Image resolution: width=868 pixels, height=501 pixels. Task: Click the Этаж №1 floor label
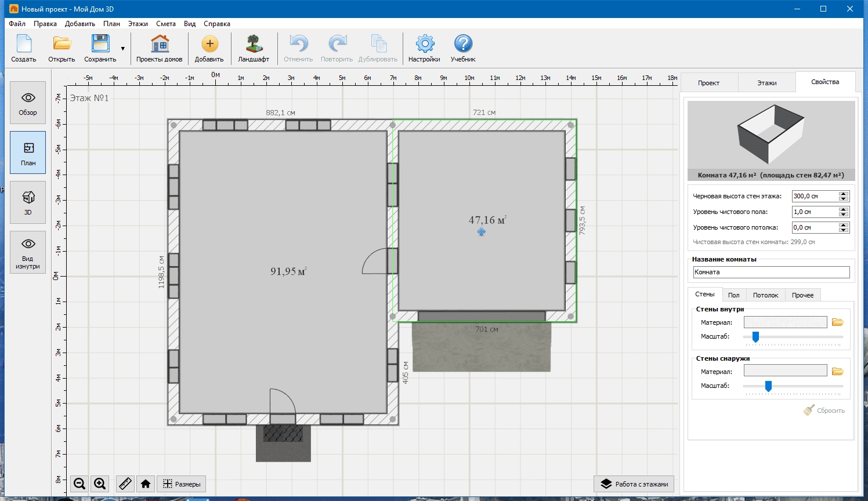(x=89, y=98)
